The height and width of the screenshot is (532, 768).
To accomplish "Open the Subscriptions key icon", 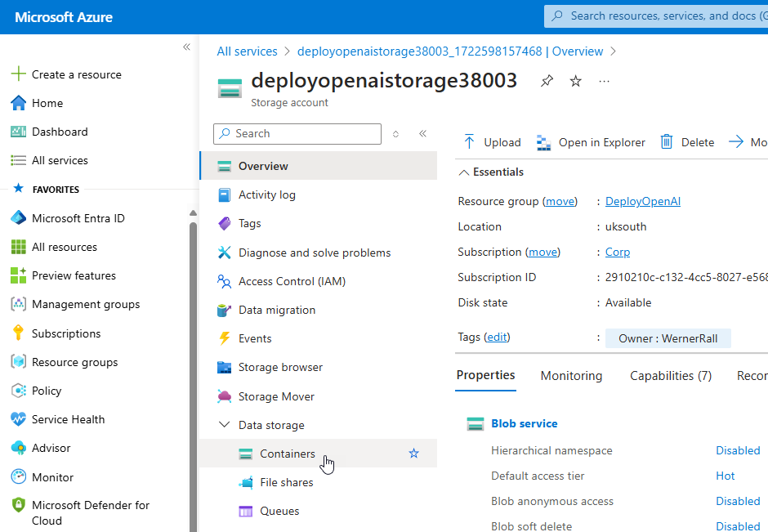I will [18, 333].
